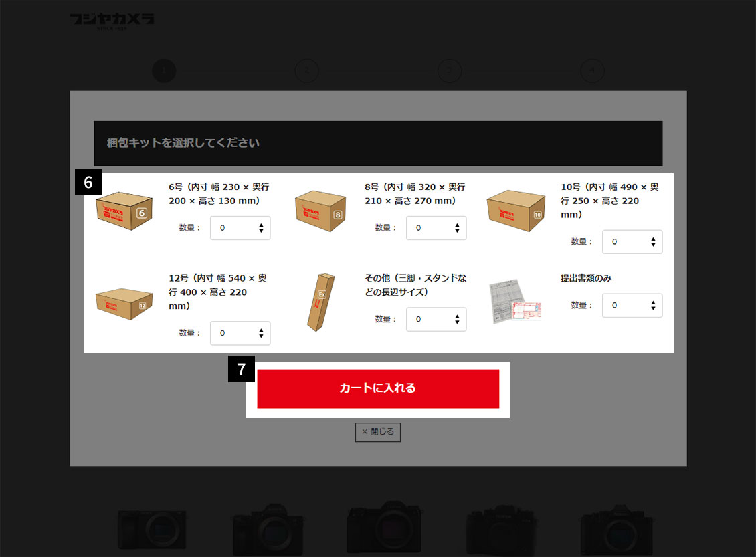Click the size 12 flat box image

124,304
